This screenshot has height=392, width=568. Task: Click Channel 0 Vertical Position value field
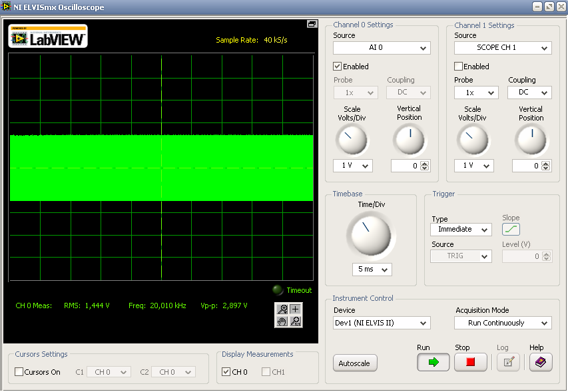click(406, 166)
